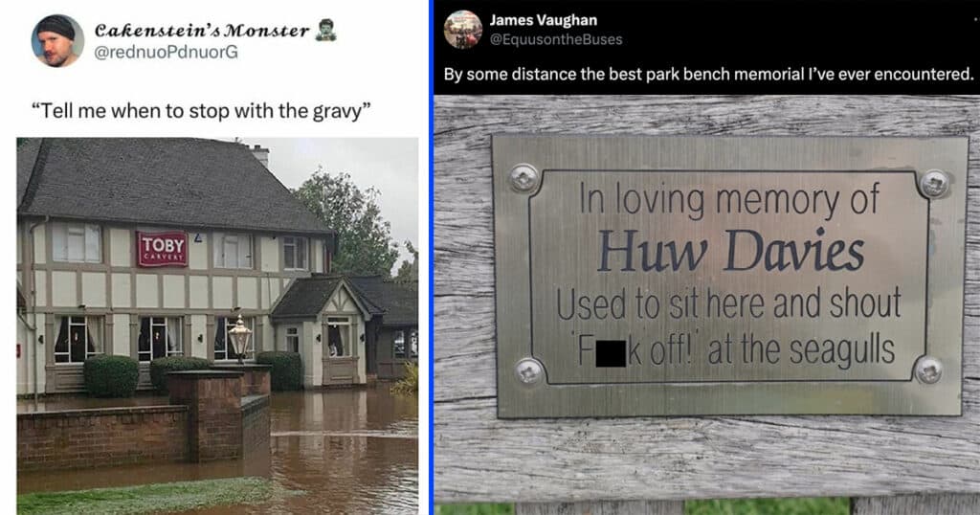Screen dimensions: 980x515
Task: Open the @EquusontheBuses handle link
Action: click(x=556, y=39)
